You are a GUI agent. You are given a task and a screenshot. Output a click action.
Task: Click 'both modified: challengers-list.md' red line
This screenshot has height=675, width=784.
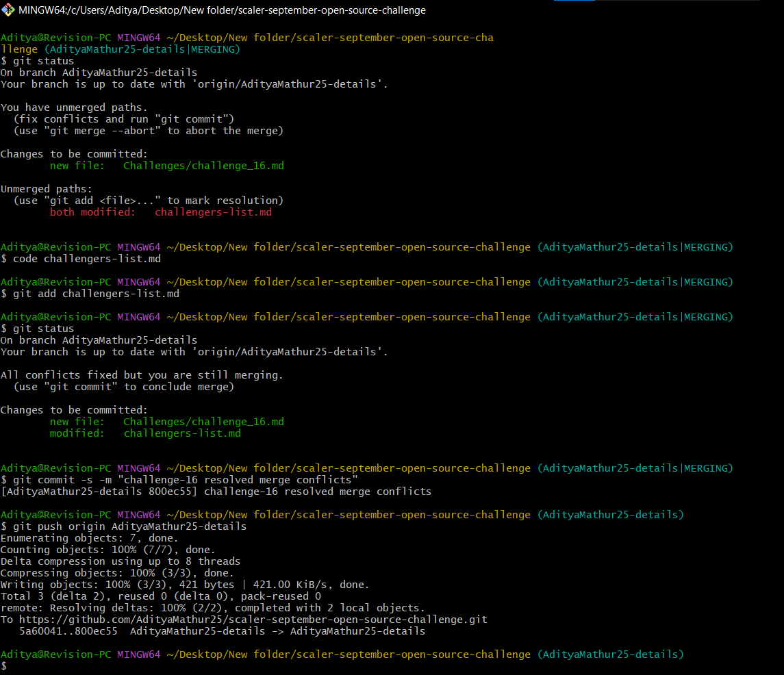[161, 212]
